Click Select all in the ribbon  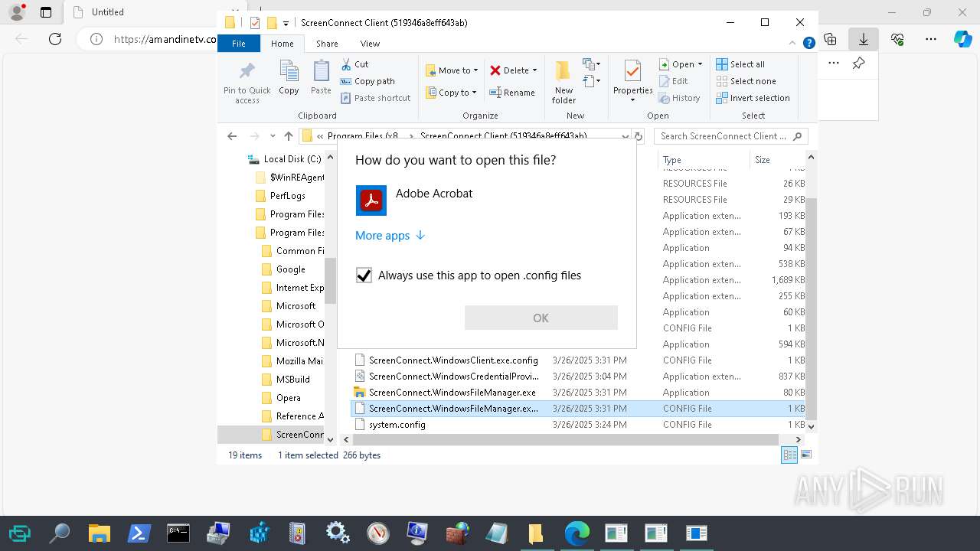tap(740, 64)
